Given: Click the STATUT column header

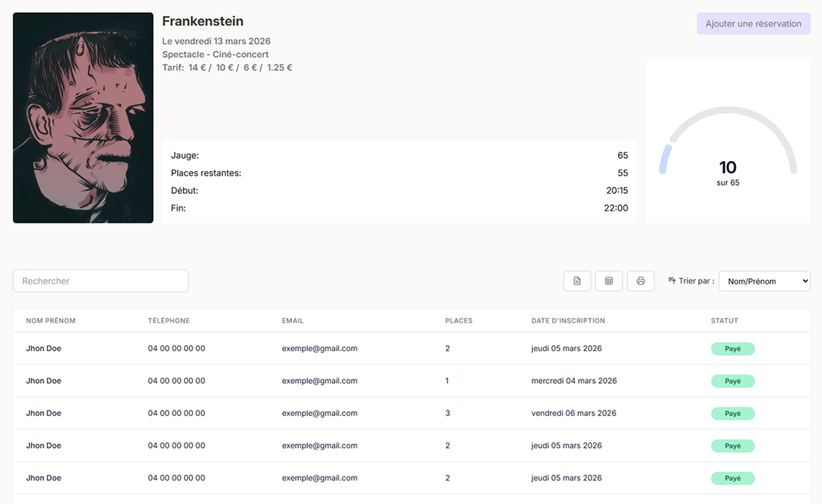Looking at the screenshot, I should 725,321.
